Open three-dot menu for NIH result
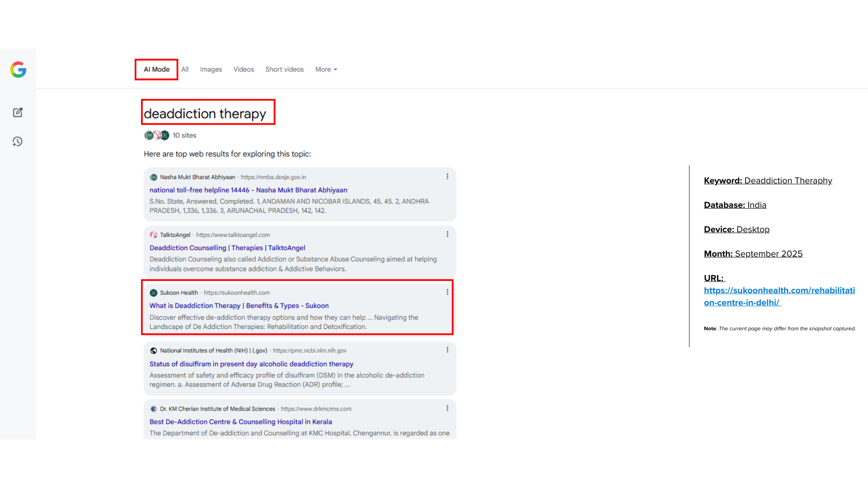Image resolution: width=868 pixels, height=488 pixels. click(x=447, y=350)
